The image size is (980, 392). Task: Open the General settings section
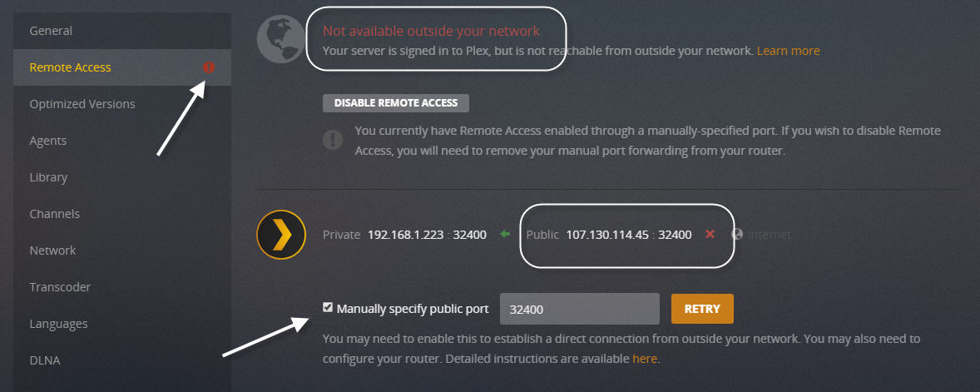click(x=51, y=31)
